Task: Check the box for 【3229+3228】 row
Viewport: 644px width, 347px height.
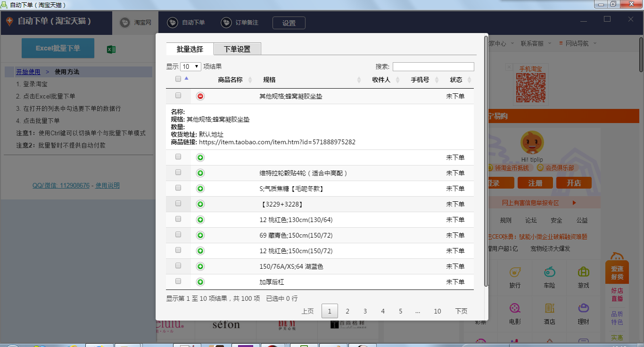Action: [178, 203]
